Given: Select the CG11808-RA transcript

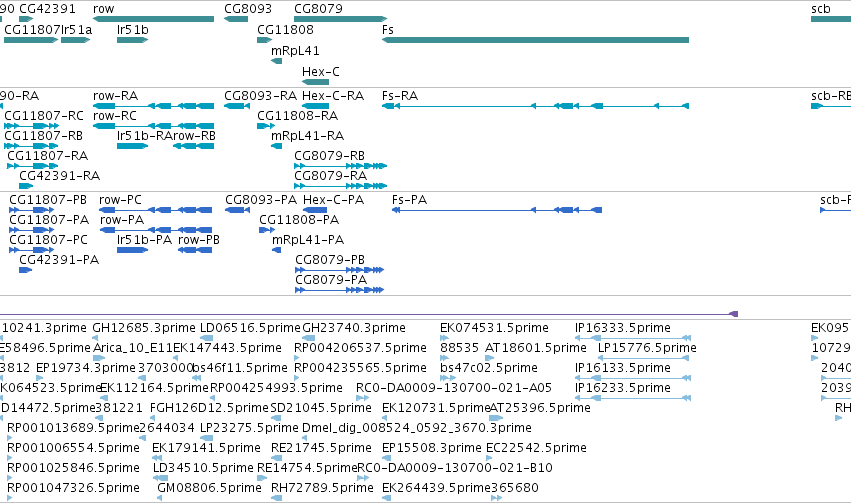Looking at the screenshot, I should click(266, 126).
